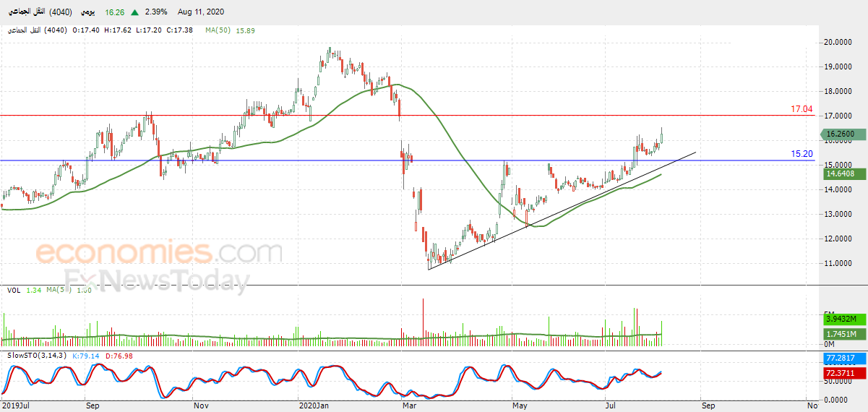Viewport: 868px width, 412px height.
Task: Click the 2020Jan time axis label
Action: [x=314, y=406]
